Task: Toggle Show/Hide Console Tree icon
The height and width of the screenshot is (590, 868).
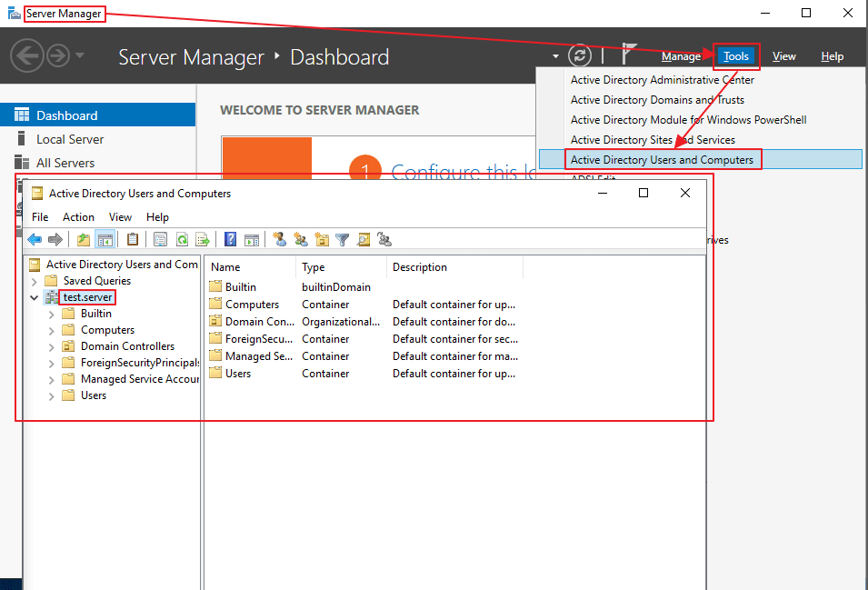Action: 105,240
